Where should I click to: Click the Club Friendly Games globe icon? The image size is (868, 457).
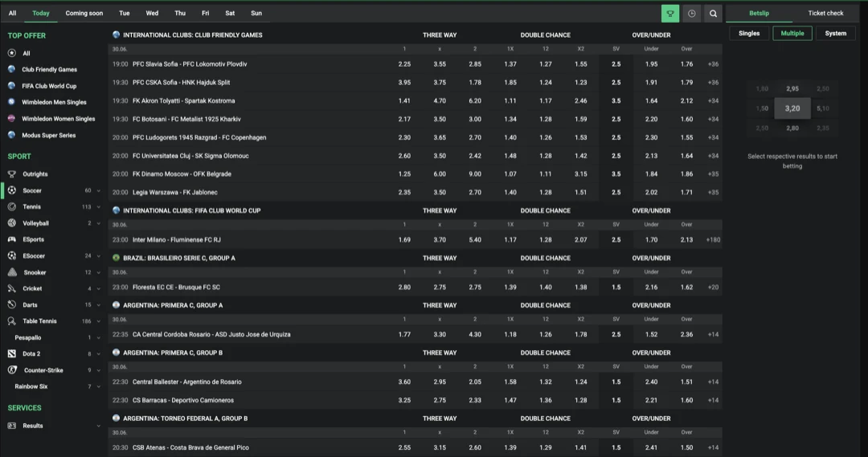point(11,69)
